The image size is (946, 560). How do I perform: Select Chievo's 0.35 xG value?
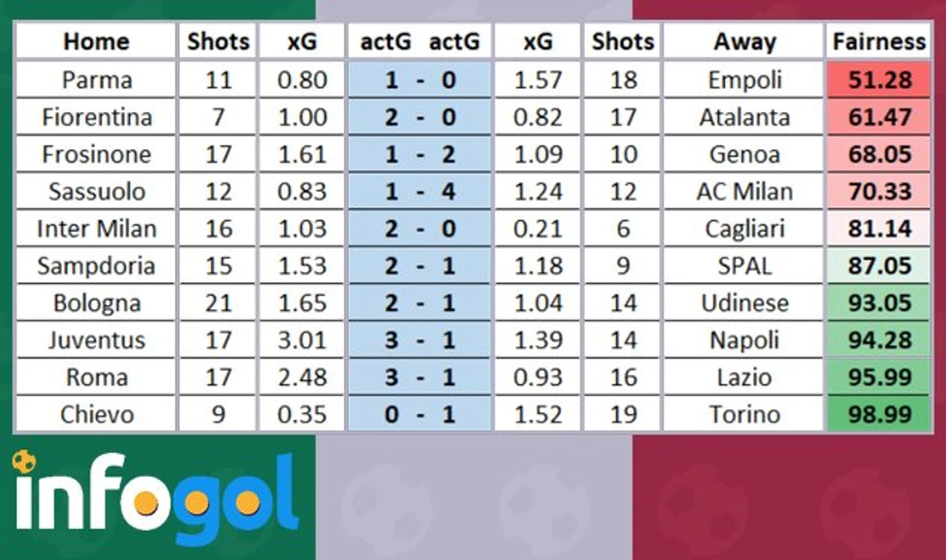point(302,414)
